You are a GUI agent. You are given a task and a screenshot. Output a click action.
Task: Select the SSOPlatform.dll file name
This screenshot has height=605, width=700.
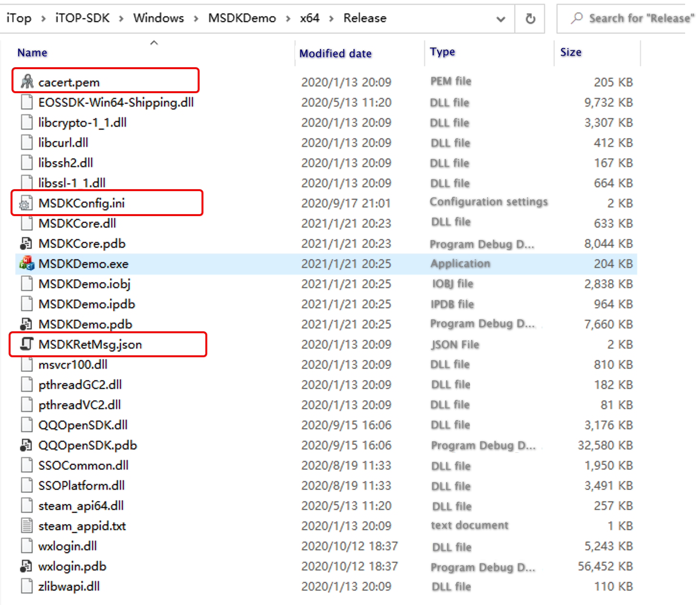(x=82, y=485)
